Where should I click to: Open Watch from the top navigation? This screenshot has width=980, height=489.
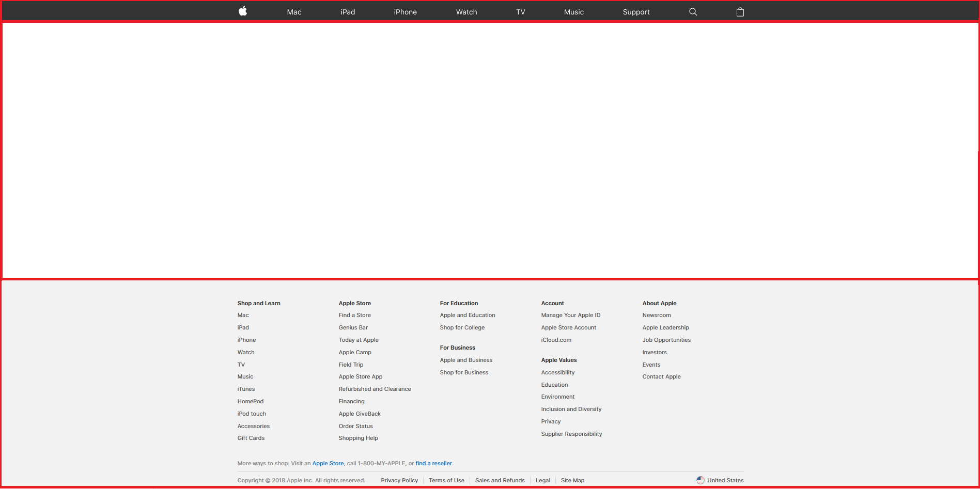[466, 12]
